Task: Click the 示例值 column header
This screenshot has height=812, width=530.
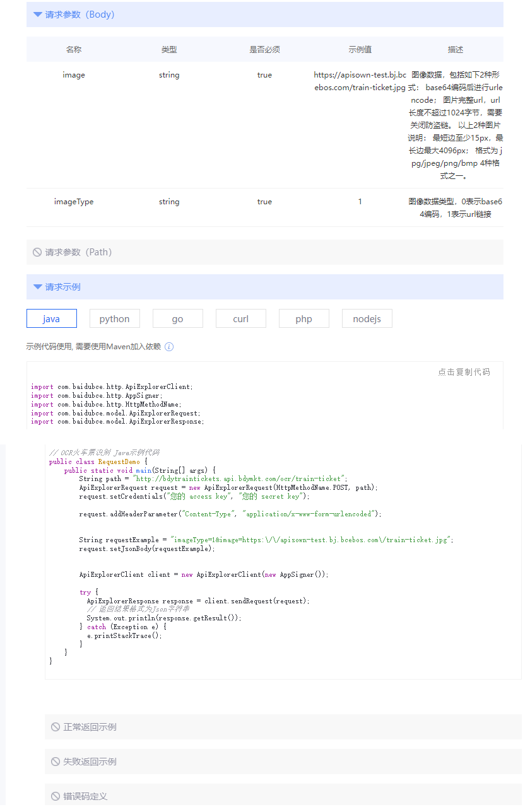Action: point(360,49)
